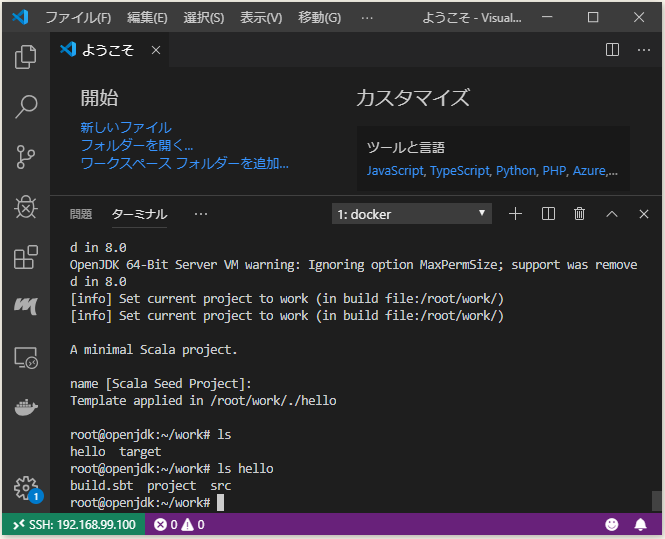The image size is (665, 539).
Task: Split the terminal pane
Action: [548, 214]
